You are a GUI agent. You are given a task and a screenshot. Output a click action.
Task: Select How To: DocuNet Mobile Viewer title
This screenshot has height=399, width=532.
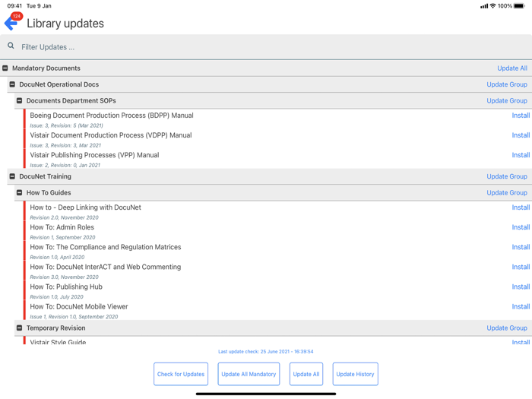coord(79,307)
